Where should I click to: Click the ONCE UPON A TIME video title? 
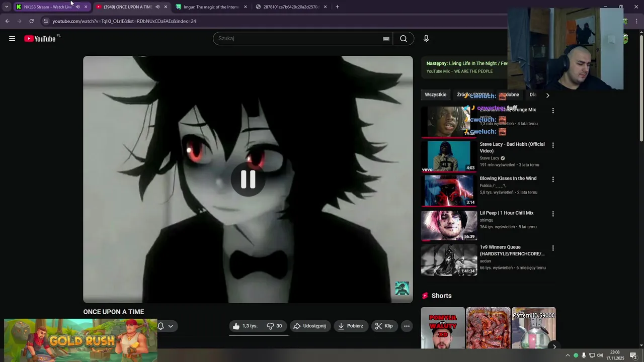pyautogui.click(x=114, y=312)
